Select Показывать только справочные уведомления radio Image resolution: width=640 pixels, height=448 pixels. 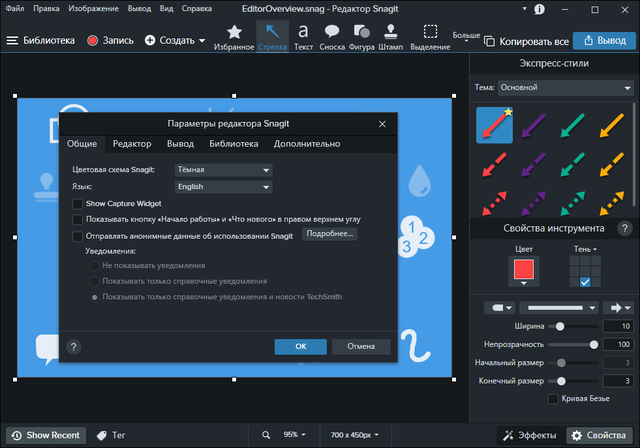[94, 282]
